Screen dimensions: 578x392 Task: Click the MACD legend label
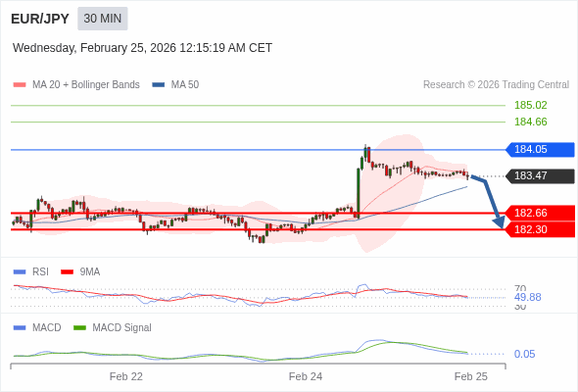coord(46,328)
